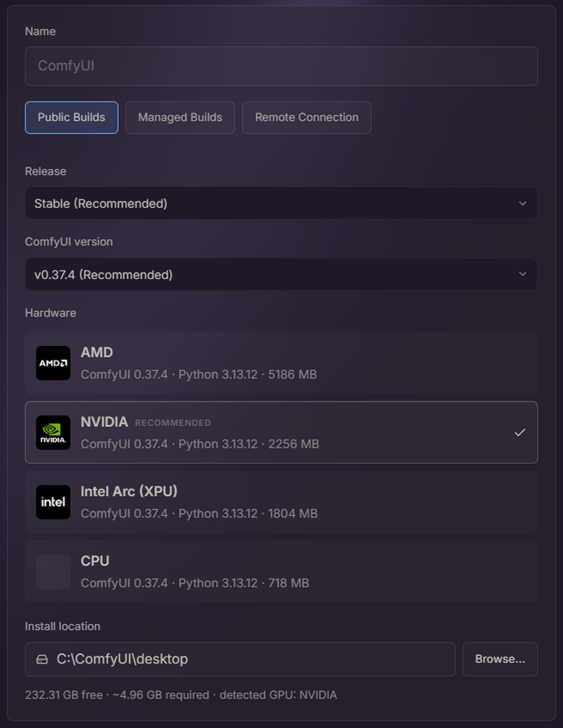Viewport: 563px width, 728px height.
Task: Expand the ComfyUI version dropdown chevron
Action: coord(523,274)
